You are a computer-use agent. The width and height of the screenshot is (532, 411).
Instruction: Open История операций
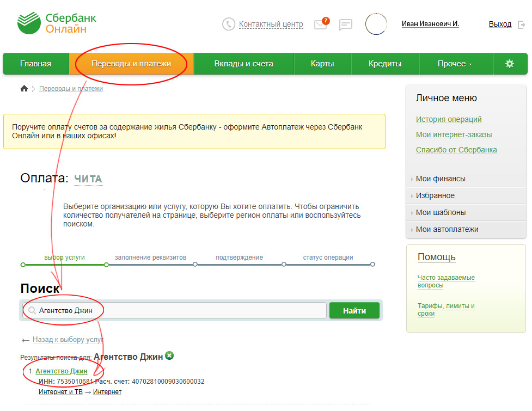coord(449,119)
